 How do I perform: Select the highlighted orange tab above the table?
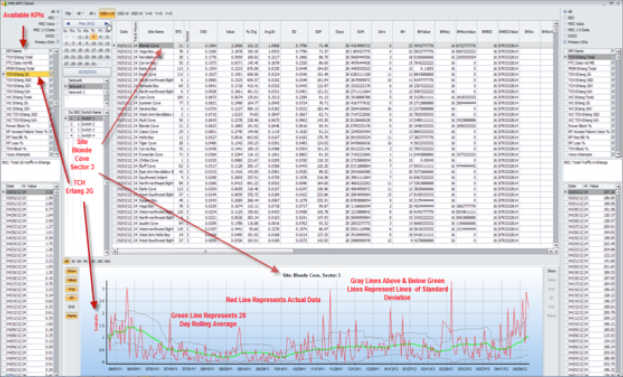point(107,14)
